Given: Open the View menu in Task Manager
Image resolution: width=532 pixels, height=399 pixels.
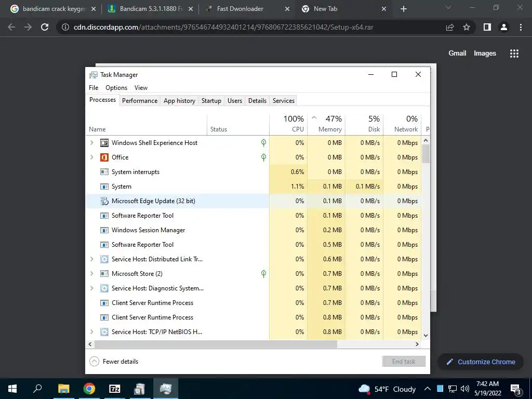Looking at the screenshot, I should pos(141,87).
